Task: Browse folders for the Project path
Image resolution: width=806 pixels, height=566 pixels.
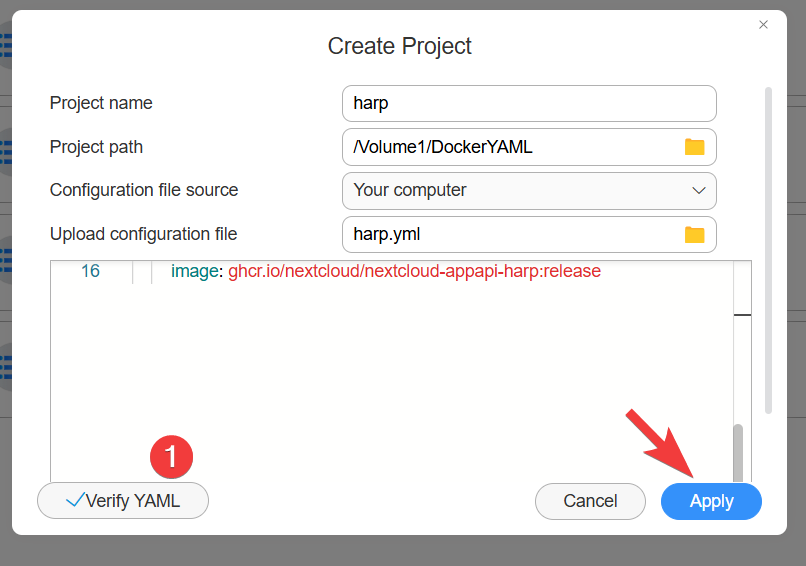Action: tap(694, 147)
